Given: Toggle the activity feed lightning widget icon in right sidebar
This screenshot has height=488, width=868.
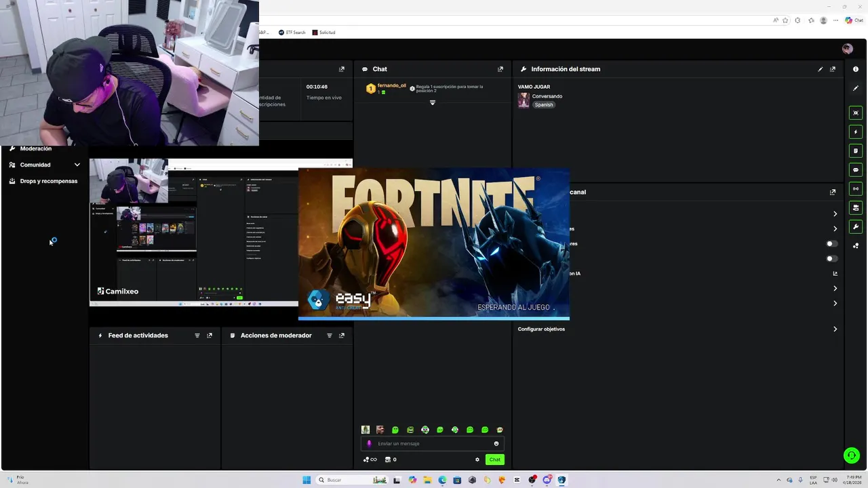Looking at the screenshot, I should (x=856, y=132).
